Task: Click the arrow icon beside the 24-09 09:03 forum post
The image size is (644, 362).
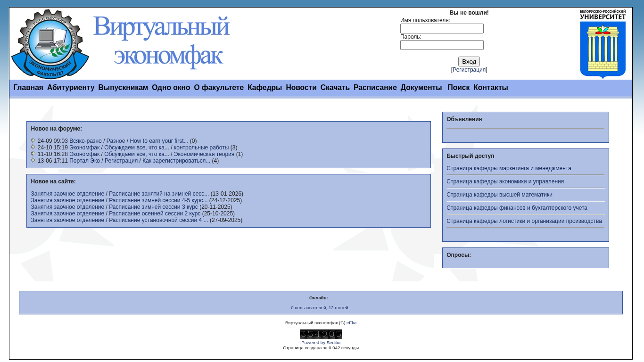Action: point(33,140)
